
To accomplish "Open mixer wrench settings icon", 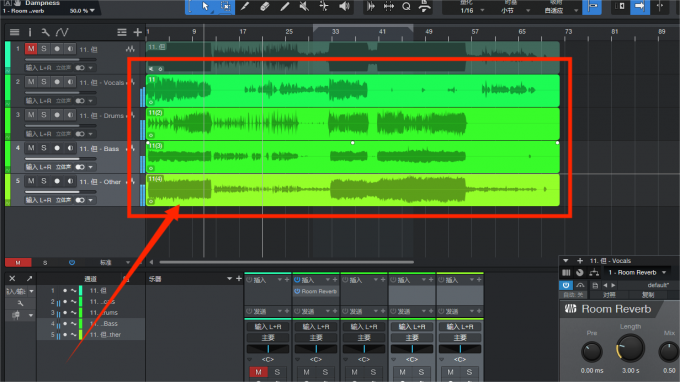I will 20,303.
